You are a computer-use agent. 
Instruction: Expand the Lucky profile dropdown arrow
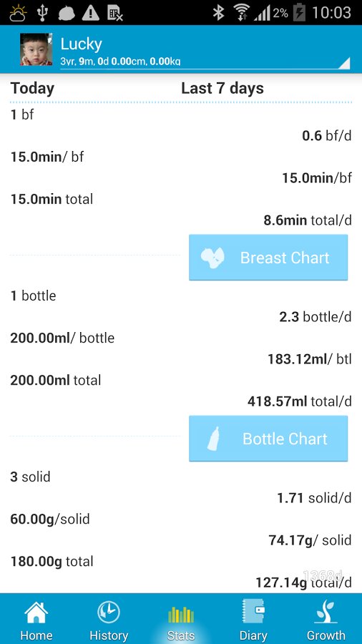tap(343, 63)
